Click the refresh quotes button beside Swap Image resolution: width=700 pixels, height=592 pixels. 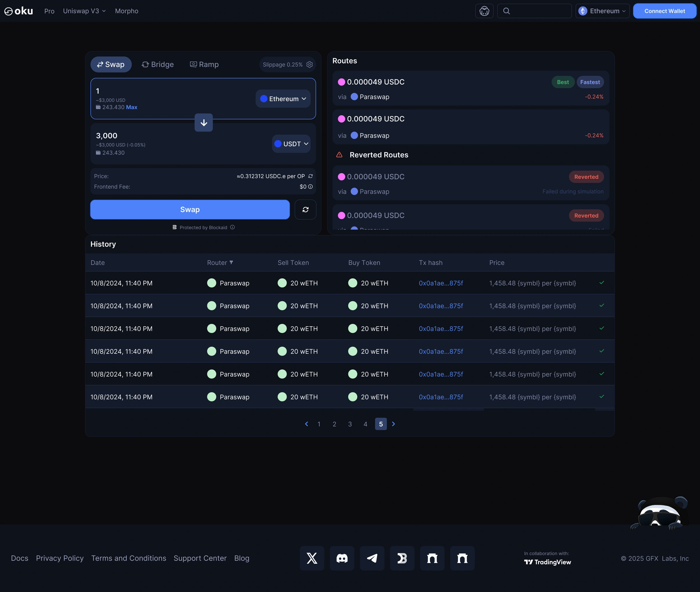pyautogui.click(x=305, y=210)
